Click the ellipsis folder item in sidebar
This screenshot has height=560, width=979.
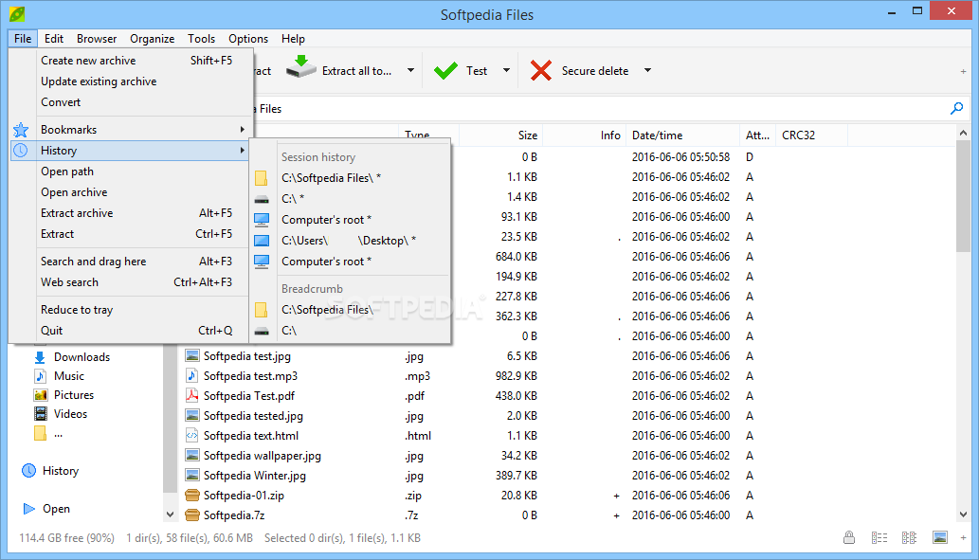tap(48, 434)
